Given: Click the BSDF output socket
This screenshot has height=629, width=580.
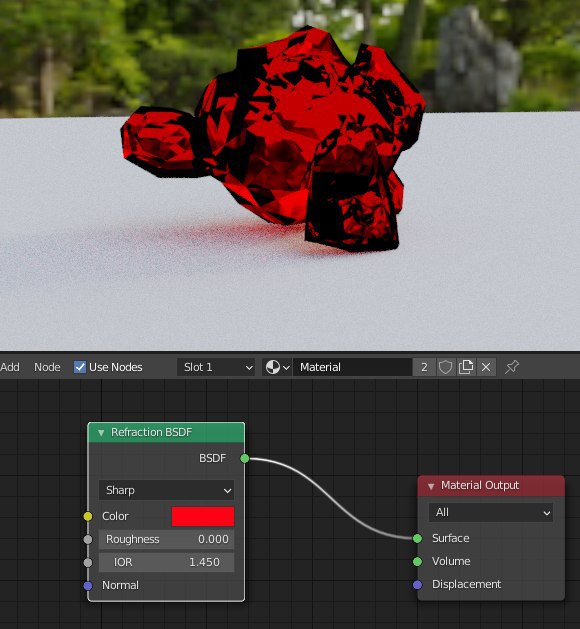Looking at the screenshot, I should tap(245, 458).
